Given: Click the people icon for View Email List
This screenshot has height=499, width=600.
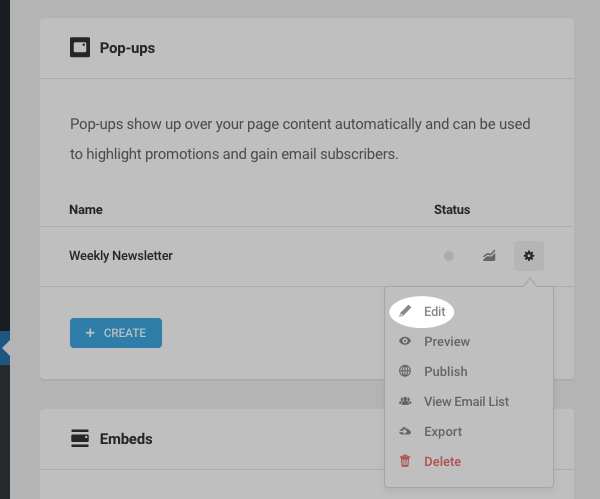Looking at the screenshot, I should (405, 401).
